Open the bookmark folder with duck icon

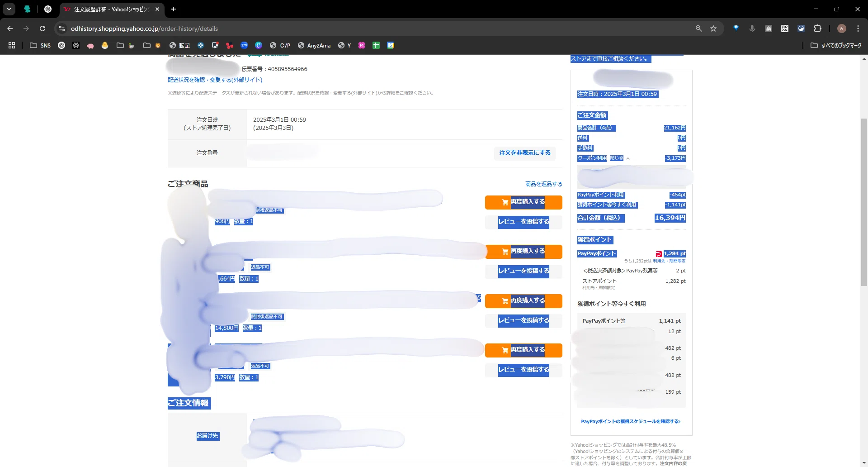(x=126, y=45)
